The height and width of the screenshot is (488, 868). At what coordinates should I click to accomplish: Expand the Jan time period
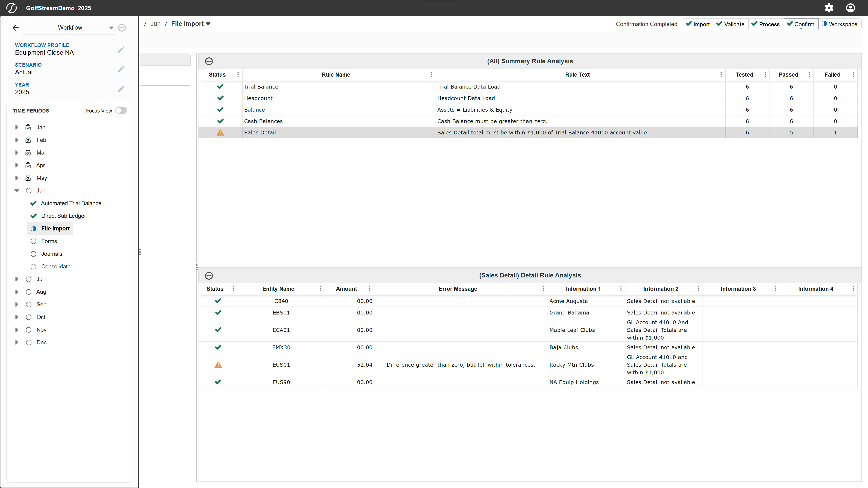(17, 127)
